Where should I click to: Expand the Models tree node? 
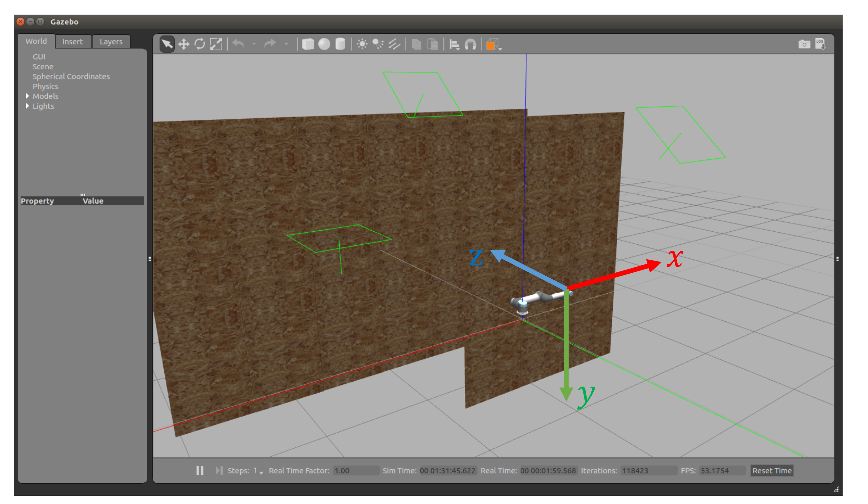[x=27, y=96]
